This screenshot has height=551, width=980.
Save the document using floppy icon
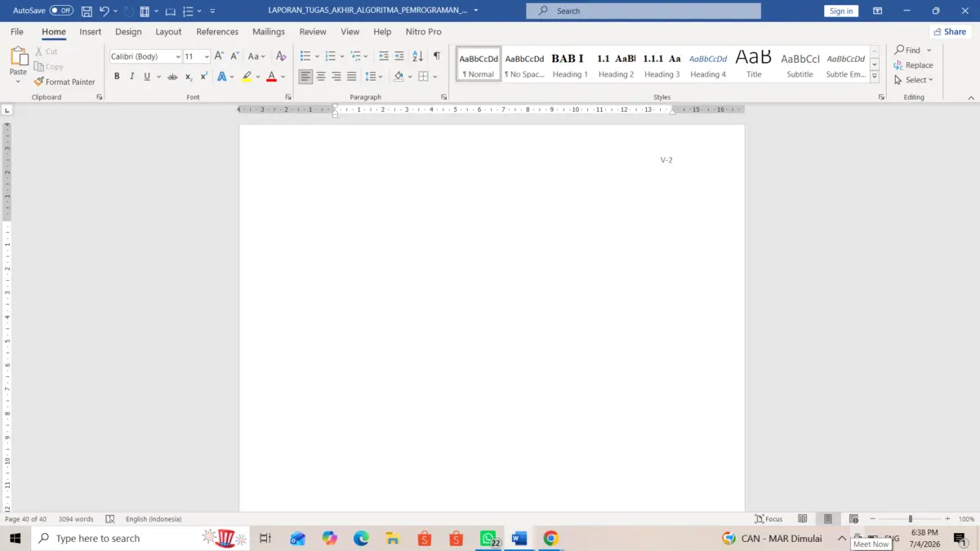86,11
